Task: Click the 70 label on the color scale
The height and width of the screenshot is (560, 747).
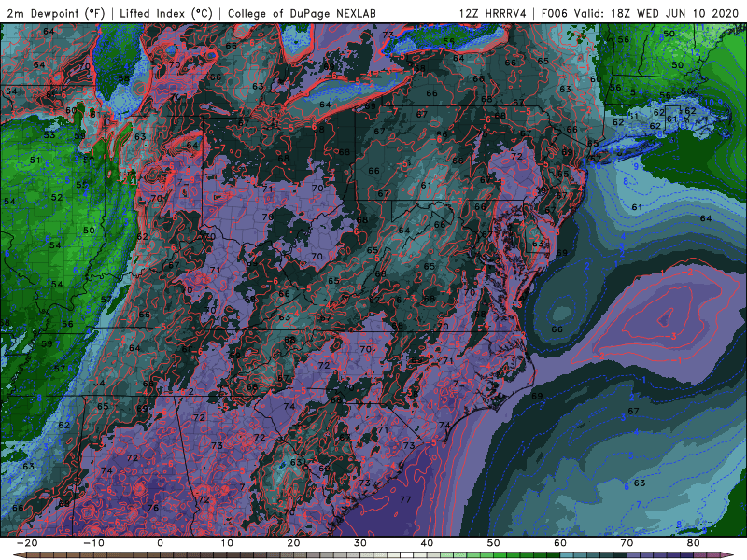Action: tap(627, 543)
